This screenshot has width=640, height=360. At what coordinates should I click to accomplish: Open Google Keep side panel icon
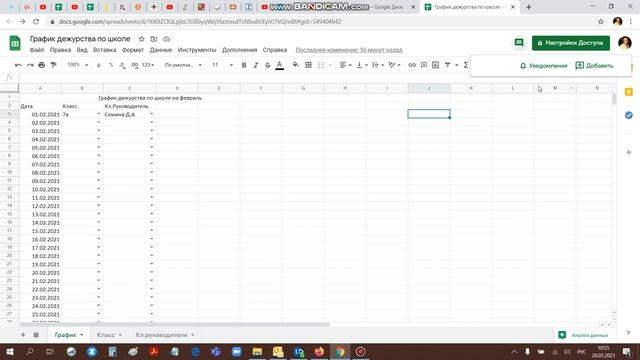[x=629, y=92]
